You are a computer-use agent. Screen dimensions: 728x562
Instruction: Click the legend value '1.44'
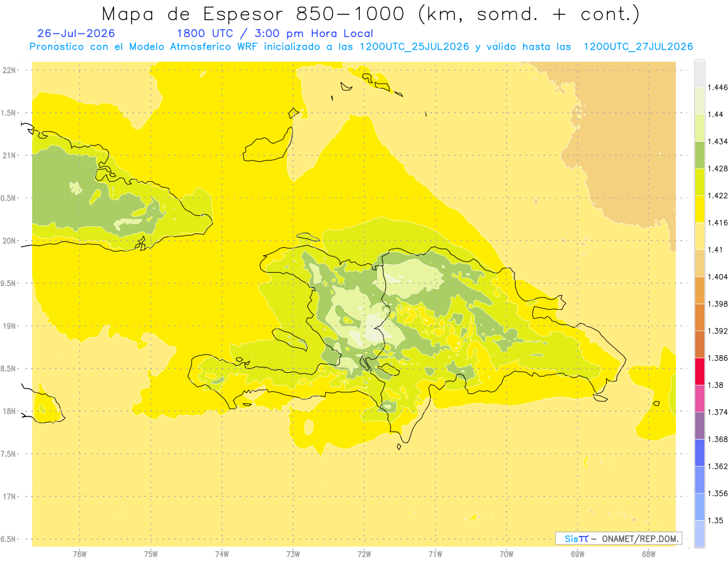716,115
